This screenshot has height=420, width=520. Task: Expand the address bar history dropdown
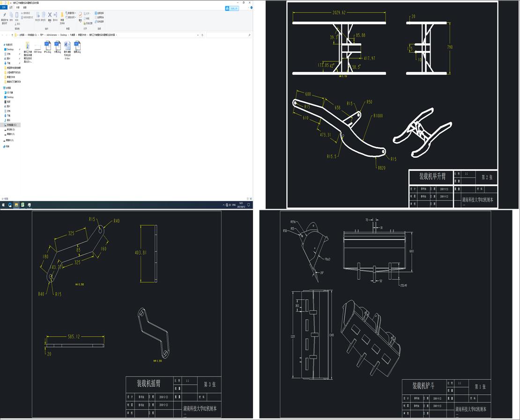click(x=198, y=35)
